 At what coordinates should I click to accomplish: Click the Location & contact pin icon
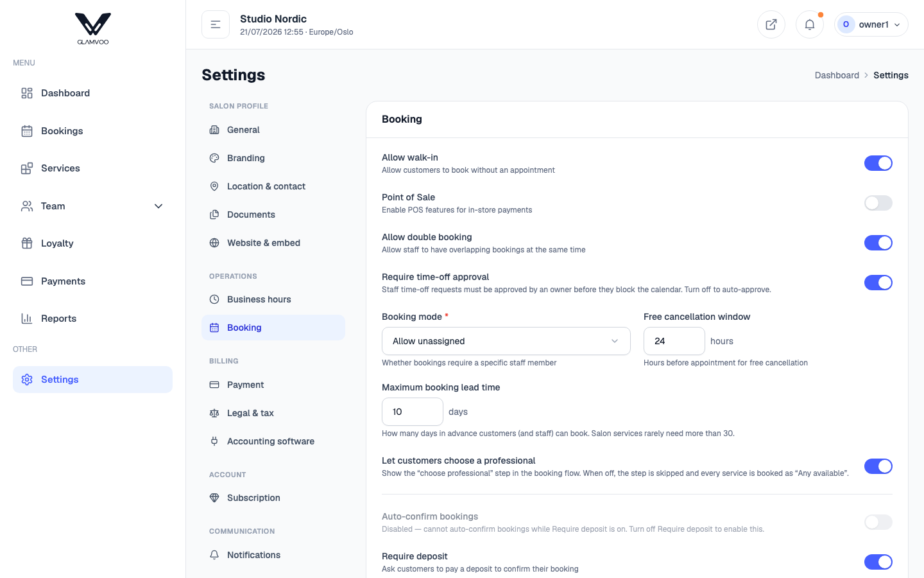pos(214,186)
